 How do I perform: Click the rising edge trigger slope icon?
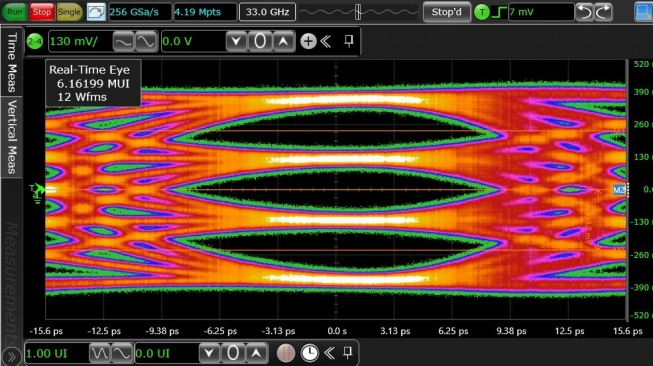click(499, 12)
